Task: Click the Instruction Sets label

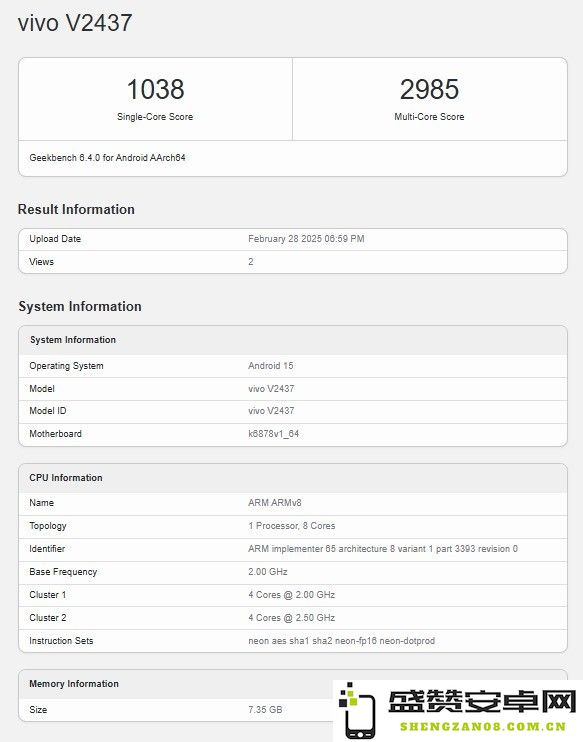Action: (61, 641)
